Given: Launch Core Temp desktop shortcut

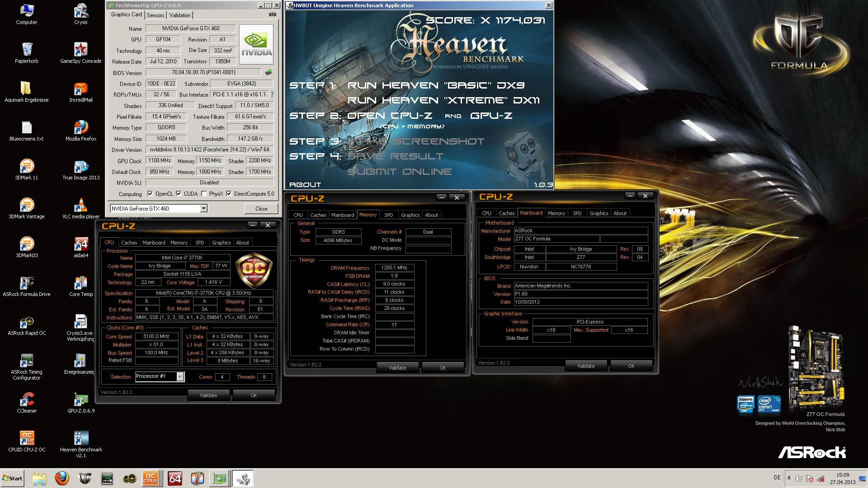Looking at the screenshot, I should click(81, 286).
